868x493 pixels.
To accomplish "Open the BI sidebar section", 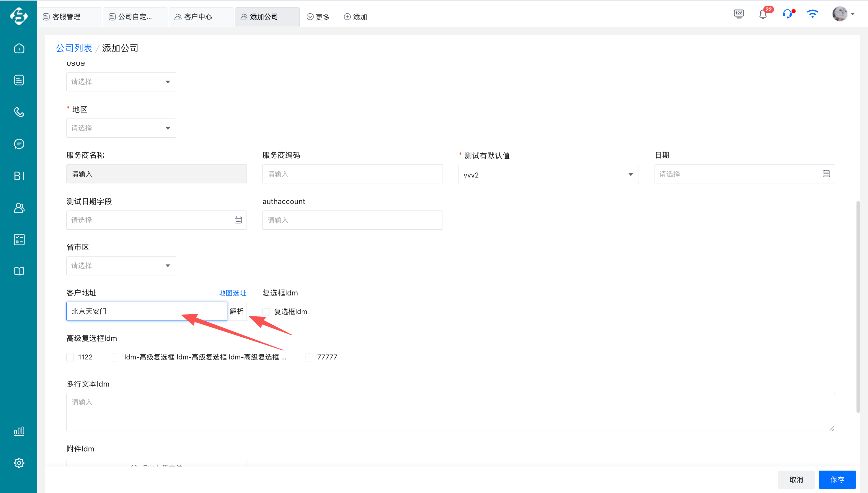I will (x=19, y=176).
